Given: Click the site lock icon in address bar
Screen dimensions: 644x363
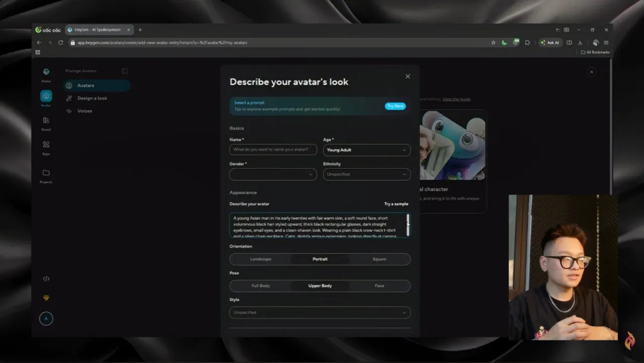Looking at the screenshot, I should (x=73, y=43).
